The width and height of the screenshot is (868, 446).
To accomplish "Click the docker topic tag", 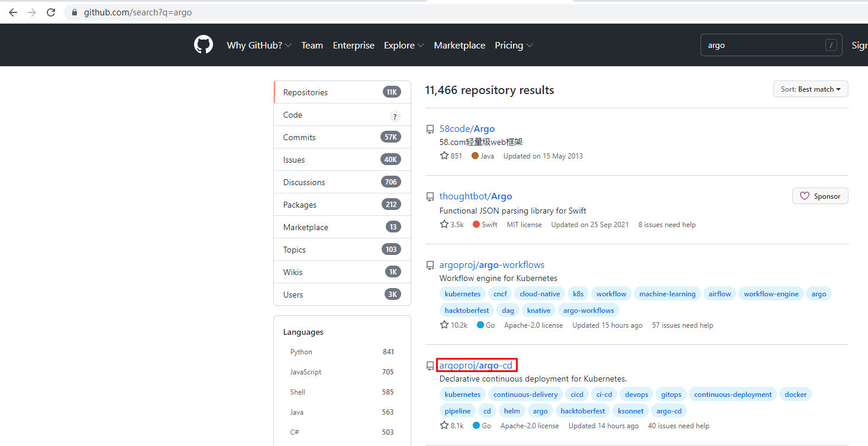I will tap(795, 395).
